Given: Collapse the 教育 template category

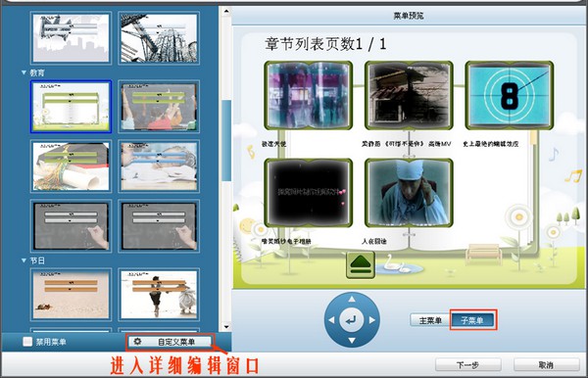Looking at the screenshot, I should 24,72.
